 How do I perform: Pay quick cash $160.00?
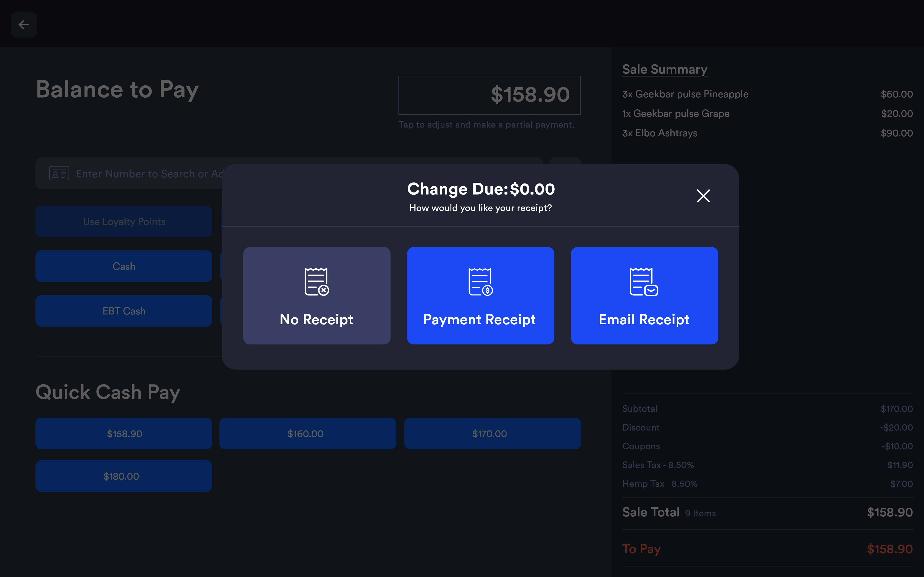[307, 433]
